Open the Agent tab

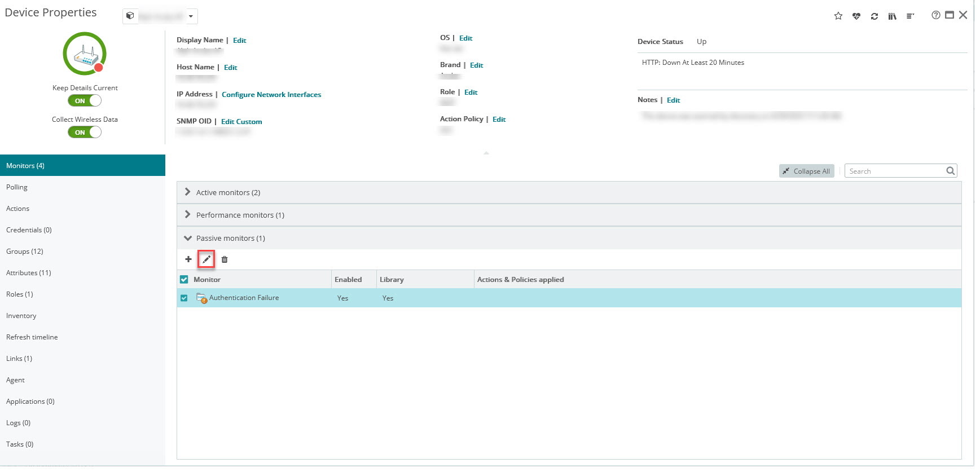[82, 380]
